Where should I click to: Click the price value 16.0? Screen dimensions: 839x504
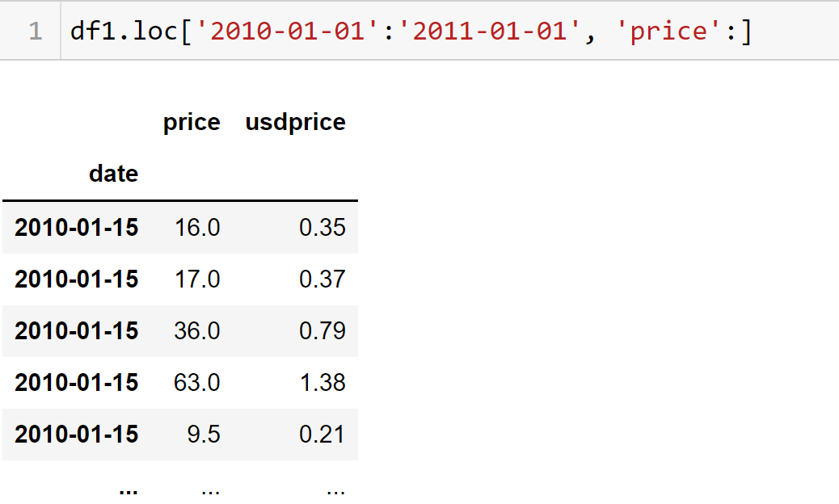(196, 227)
